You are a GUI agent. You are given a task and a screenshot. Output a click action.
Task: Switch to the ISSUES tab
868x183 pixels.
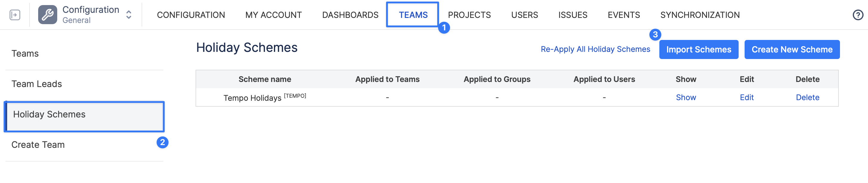point(573,15)
